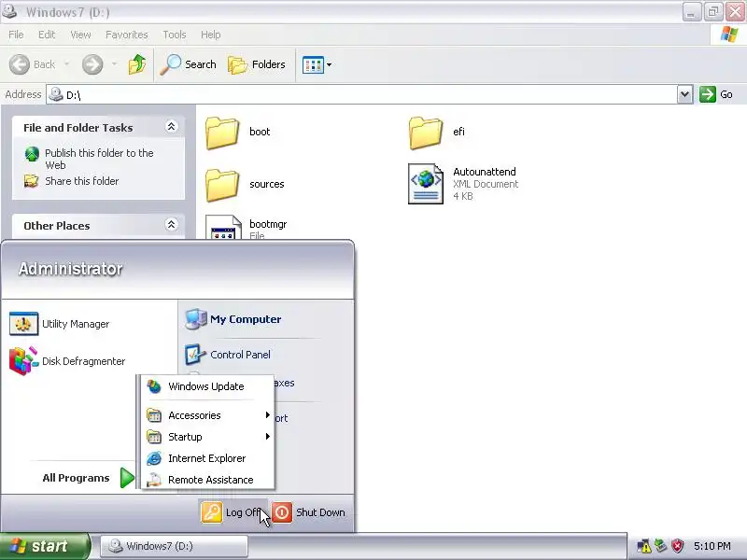Click the Windows flag logo in the menu bar
The width and height of the screenshot is (747, 560).
pyautogui.click(x=728, y=35)
